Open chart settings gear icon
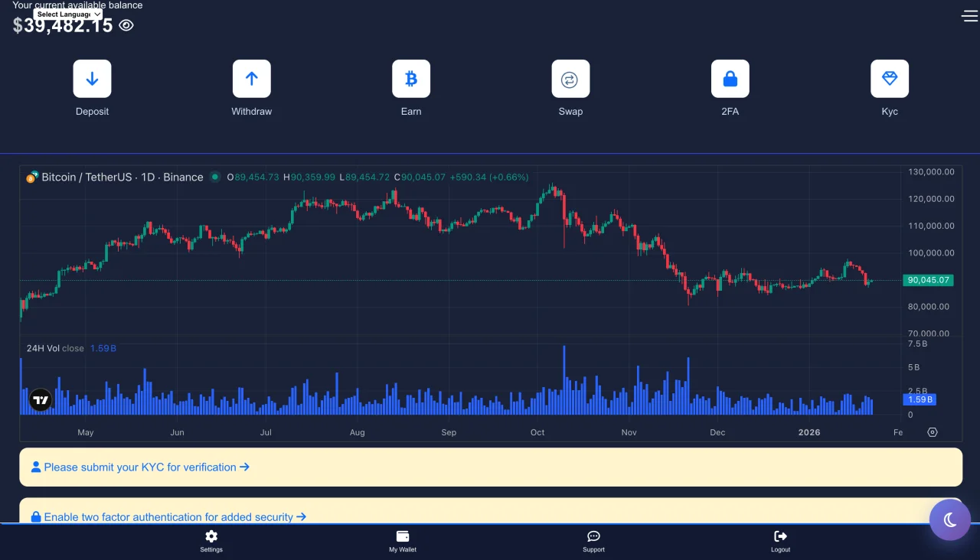980x560 pixels. click(x=932, y=432)
